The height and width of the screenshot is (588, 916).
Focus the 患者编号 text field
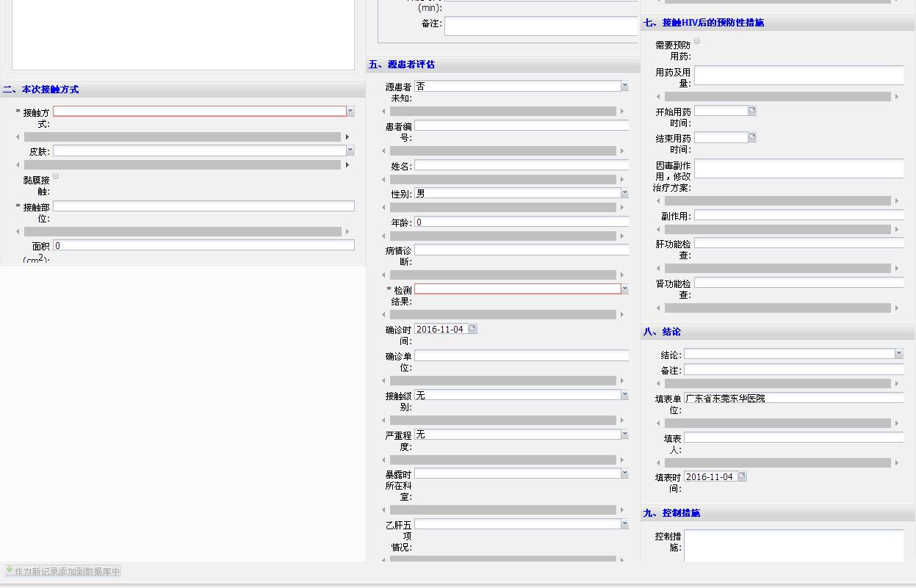(522, 126)
